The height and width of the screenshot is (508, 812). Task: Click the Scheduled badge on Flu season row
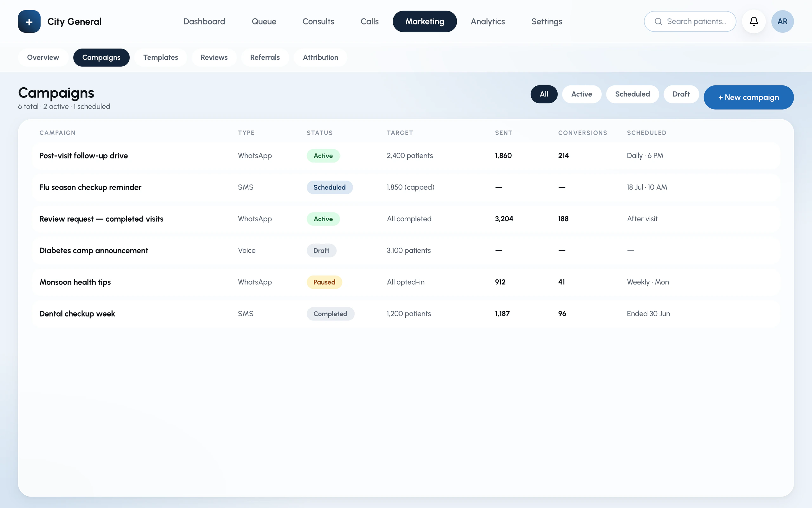pos(330,187)
